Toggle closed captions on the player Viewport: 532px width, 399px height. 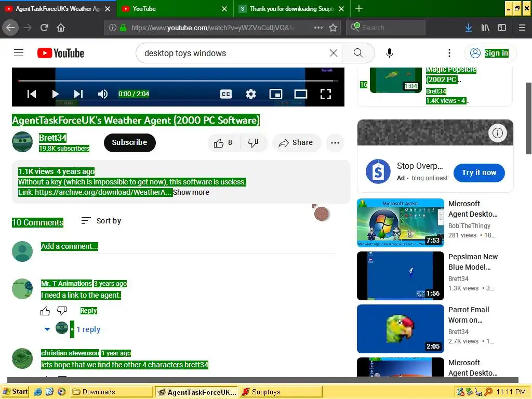(226, 94)
